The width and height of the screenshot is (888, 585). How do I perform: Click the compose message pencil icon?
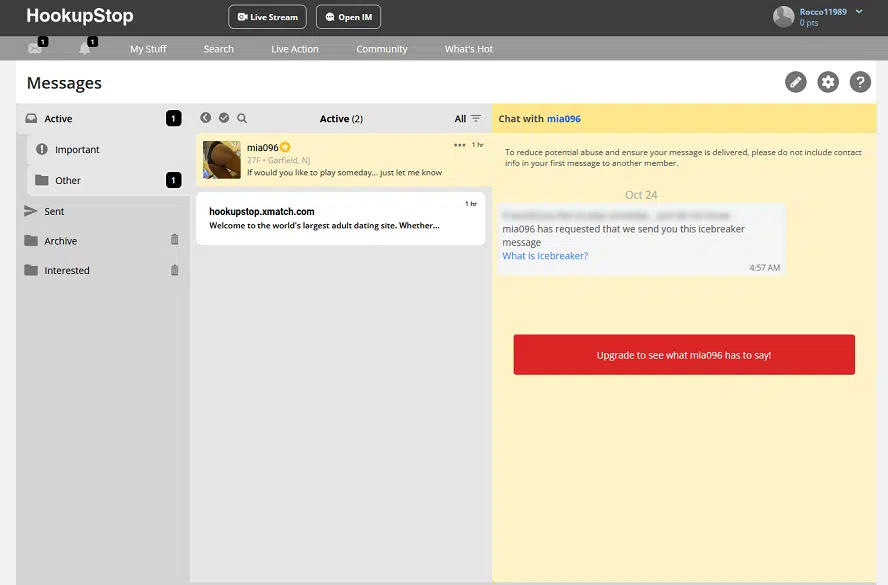point(796,82)
